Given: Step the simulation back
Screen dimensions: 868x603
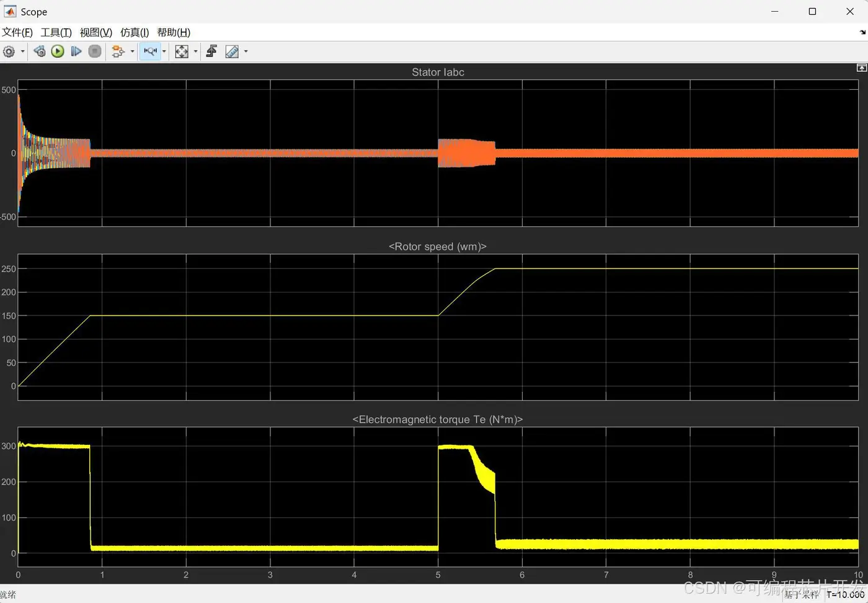Looking at the screenshot, I should coord(40,51).
